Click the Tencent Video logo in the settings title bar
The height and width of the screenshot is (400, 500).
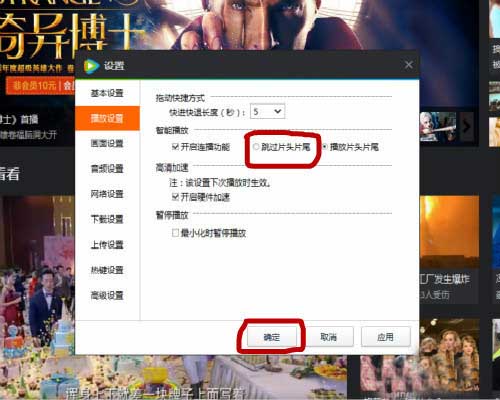[x=91, y=66]
